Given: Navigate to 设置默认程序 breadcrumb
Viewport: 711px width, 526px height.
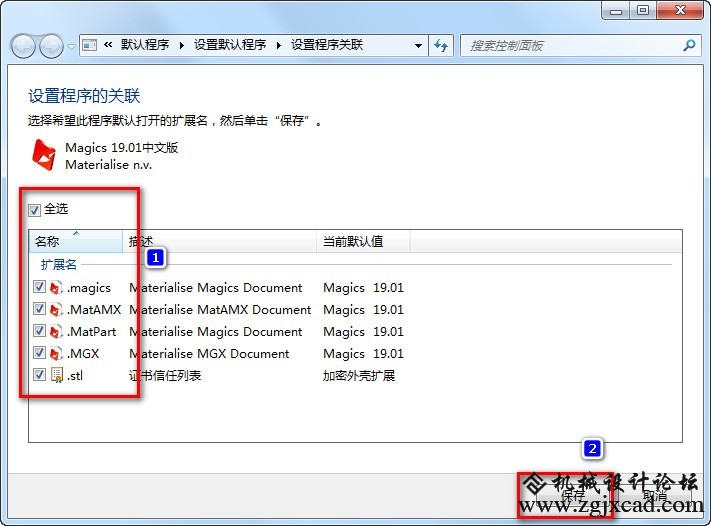Looking at the screenshot, I should pos(230,45).
